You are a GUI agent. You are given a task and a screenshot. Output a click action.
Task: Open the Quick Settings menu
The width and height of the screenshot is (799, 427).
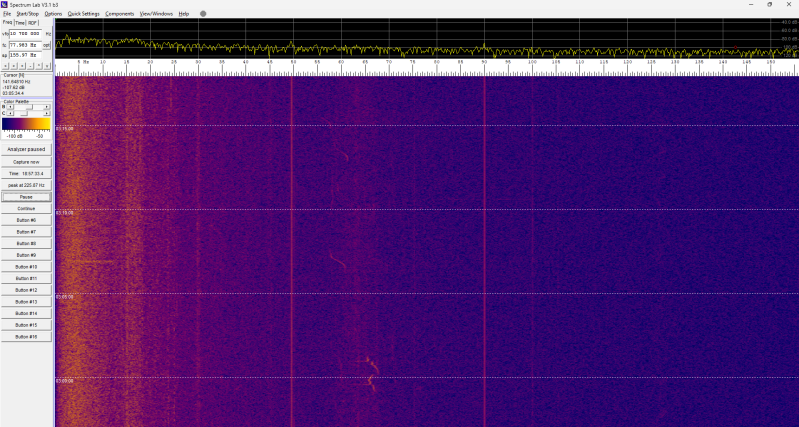[x=84, y=14]
